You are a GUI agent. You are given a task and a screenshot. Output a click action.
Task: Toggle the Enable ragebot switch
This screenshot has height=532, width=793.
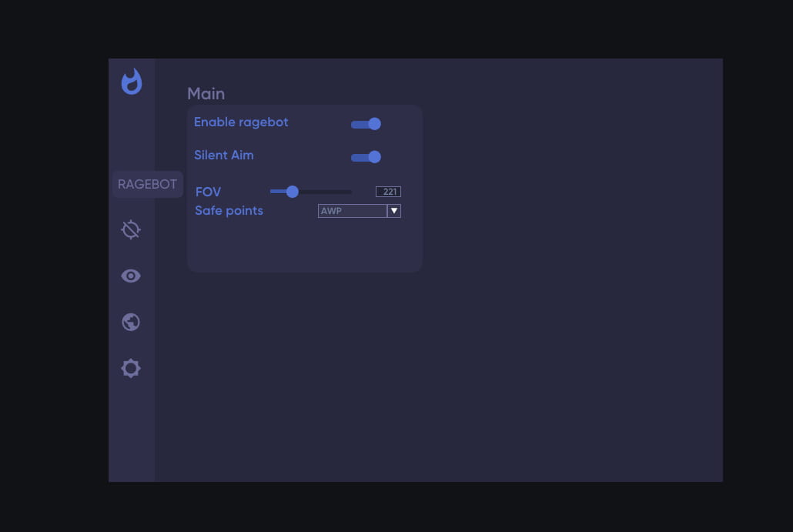(366, 124)
